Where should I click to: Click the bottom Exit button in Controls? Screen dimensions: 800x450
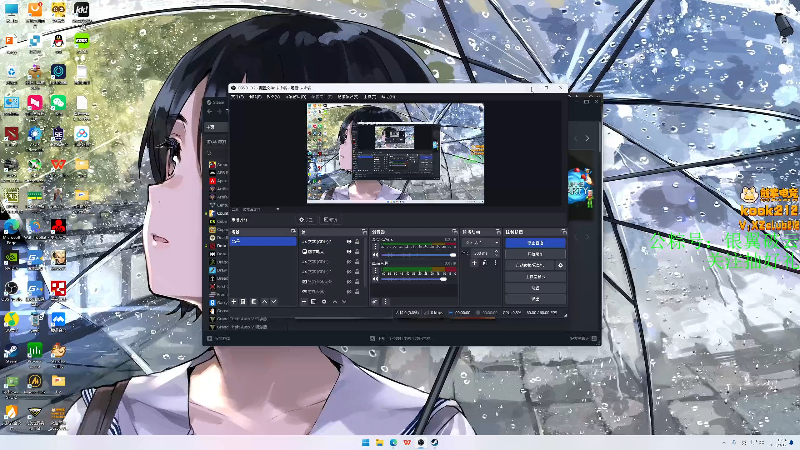point(535,299)
